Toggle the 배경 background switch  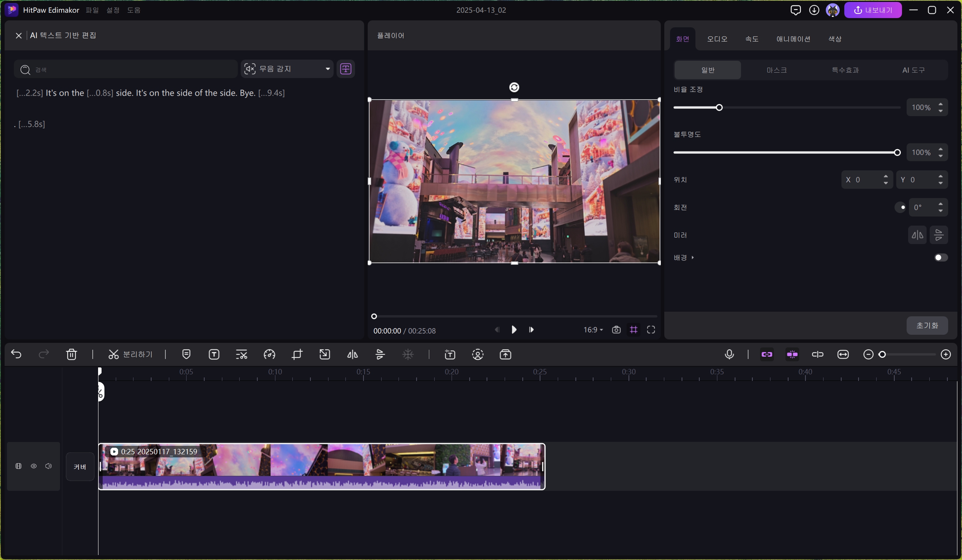(940, 258)
